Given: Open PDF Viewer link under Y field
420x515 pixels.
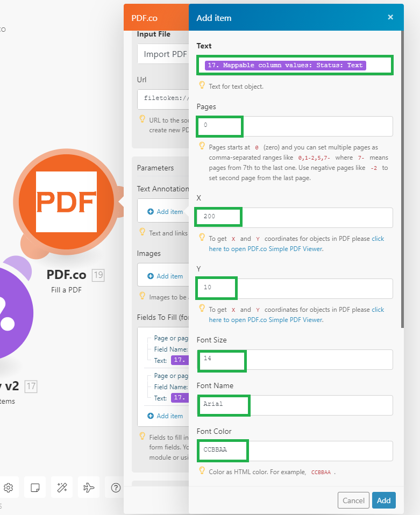Looking at the screenshot, I should click(266, 320).
